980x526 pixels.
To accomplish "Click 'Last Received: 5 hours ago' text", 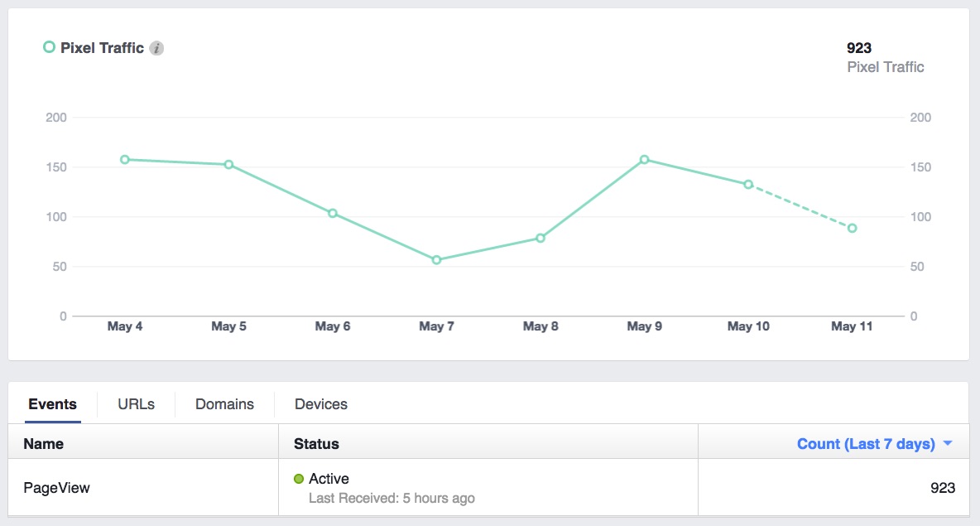I will click(392, 498).
